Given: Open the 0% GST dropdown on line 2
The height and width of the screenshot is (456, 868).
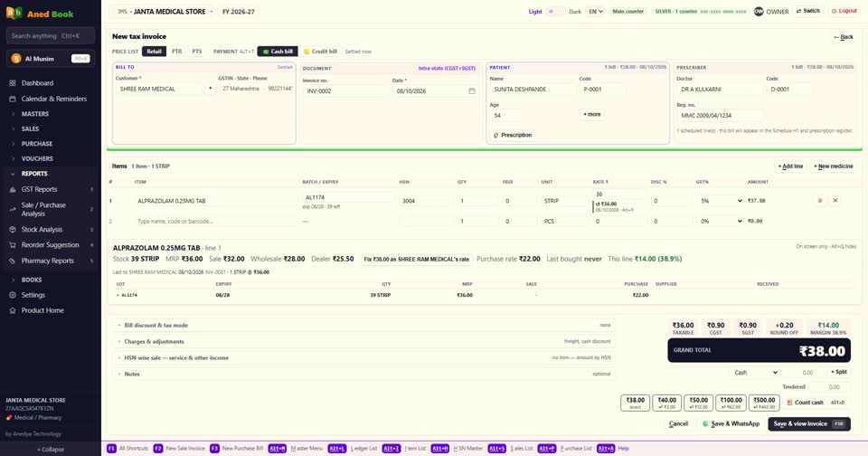Looking at the screenshot, I should (x=721, y=221).
